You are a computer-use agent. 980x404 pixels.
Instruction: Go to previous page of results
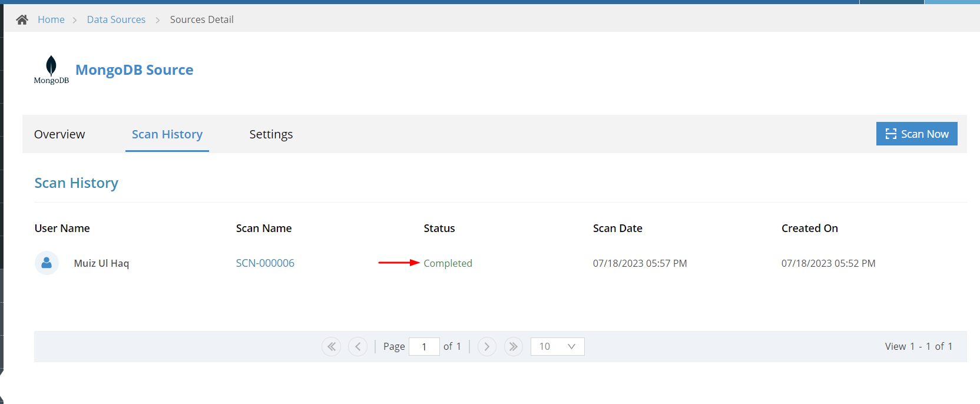pyautogui.click(x=357, y=346)
